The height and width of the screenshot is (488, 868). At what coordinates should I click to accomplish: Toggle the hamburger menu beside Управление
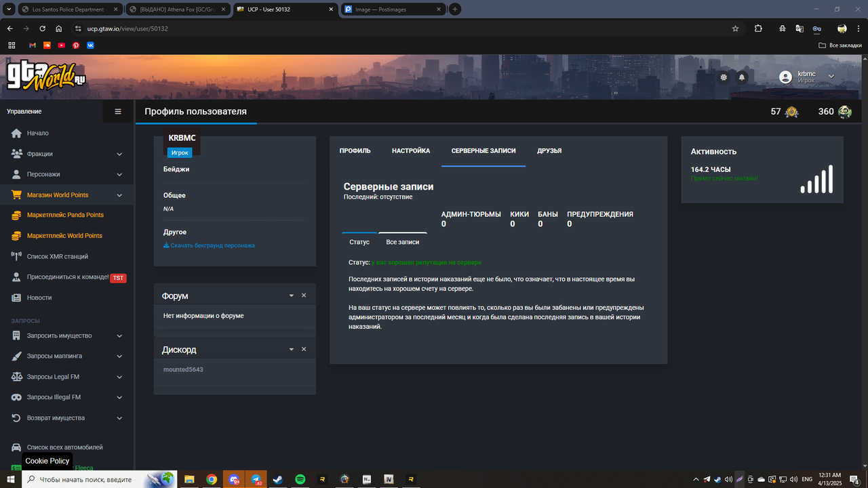coord(118,112)
